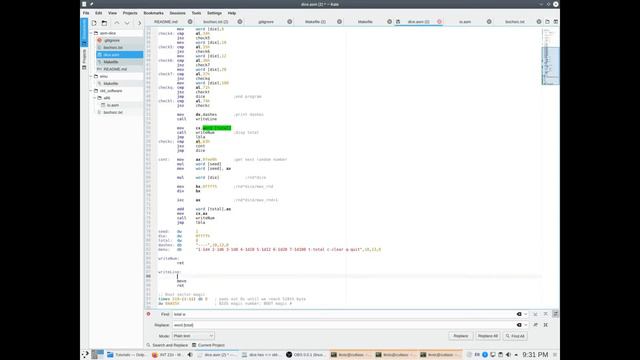The height and width of the screenshot is (360, 640).
Task: Open the Bookmarks menu
Action: (153, 13)
